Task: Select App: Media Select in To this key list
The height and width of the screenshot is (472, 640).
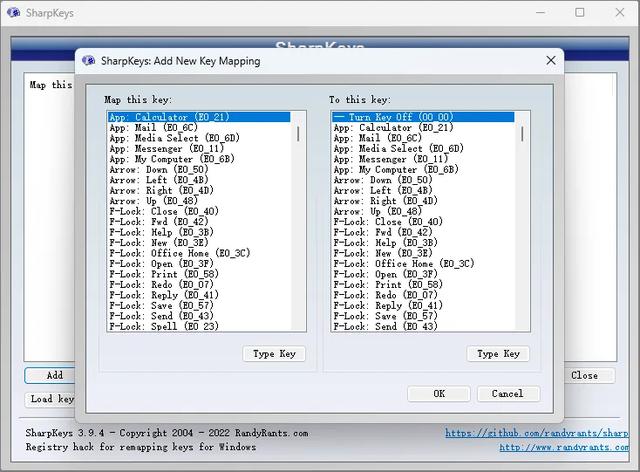Action: [423, 149]
